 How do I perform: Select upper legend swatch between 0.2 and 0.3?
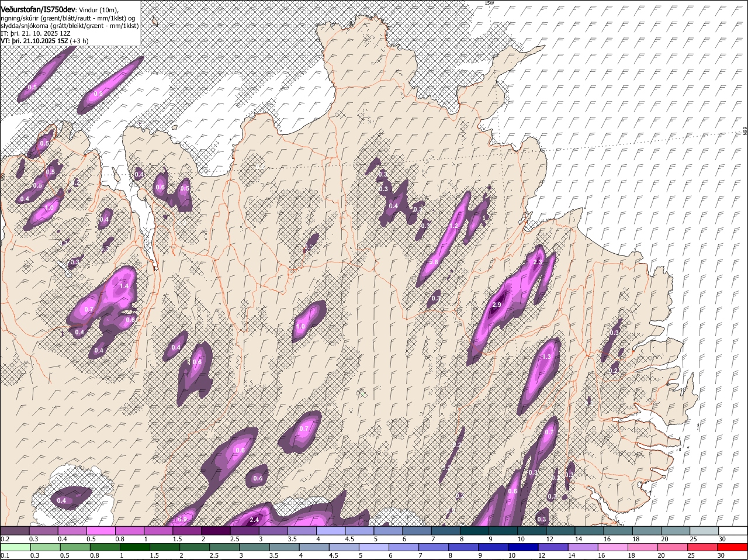pyautogui.click(x=15, y=531)
